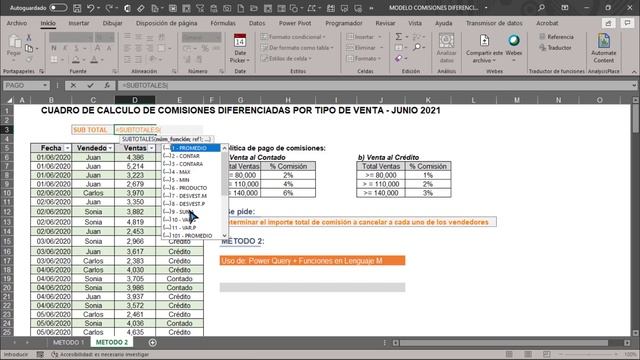Choose 2 - CONTAR from function list
The width and height of the screenshot is (640, 360).
tap(192, 156)
